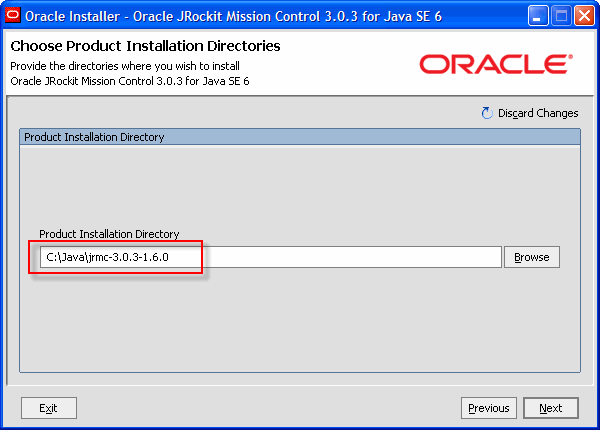
Task: Proceed with the Next button
Action: point(551,408)
